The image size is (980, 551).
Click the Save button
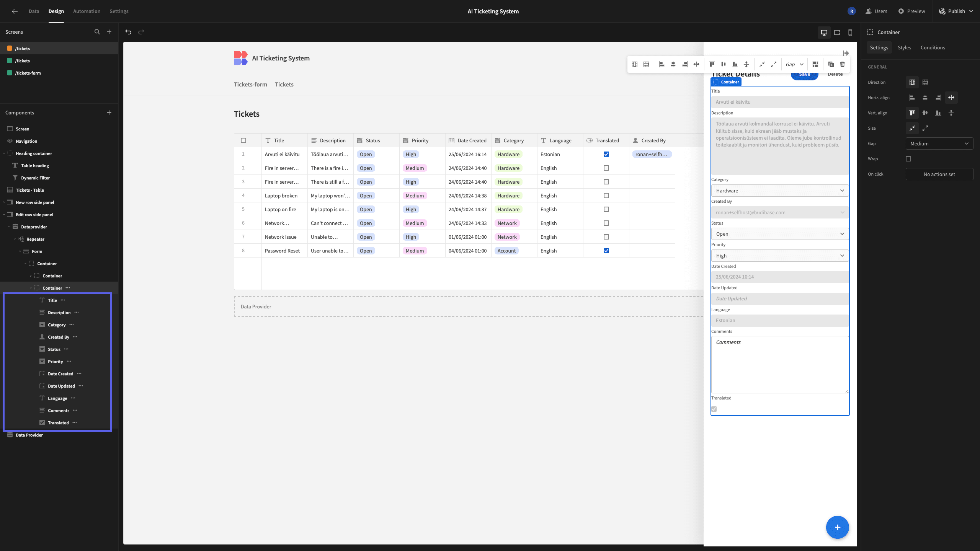click(804, 75)
